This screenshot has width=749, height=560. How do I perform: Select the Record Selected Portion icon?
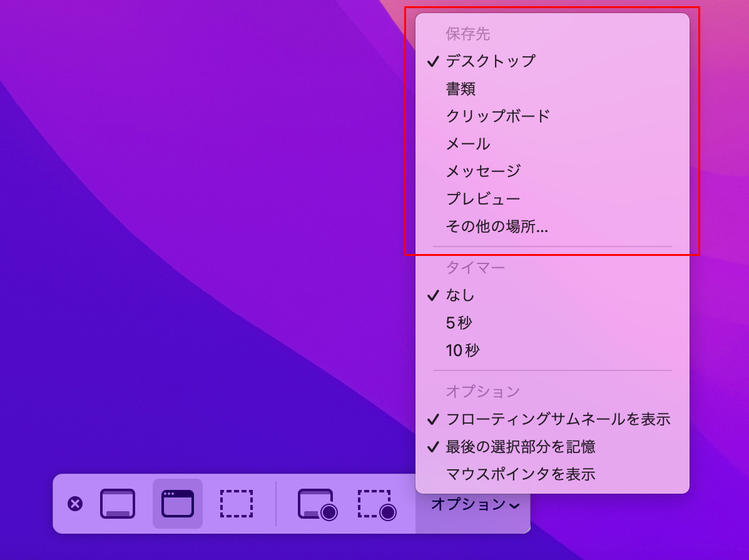pyautogui.click(x=377, y=504)
